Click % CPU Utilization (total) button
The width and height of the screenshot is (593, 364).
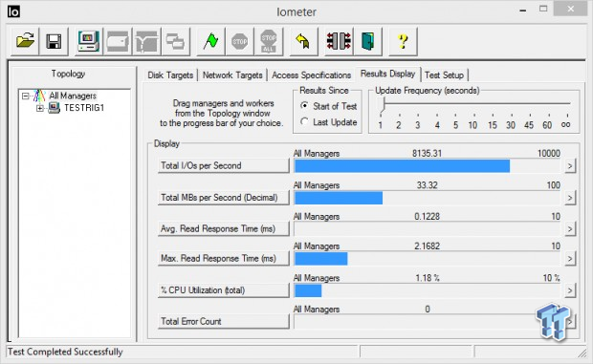click(223, 290)
